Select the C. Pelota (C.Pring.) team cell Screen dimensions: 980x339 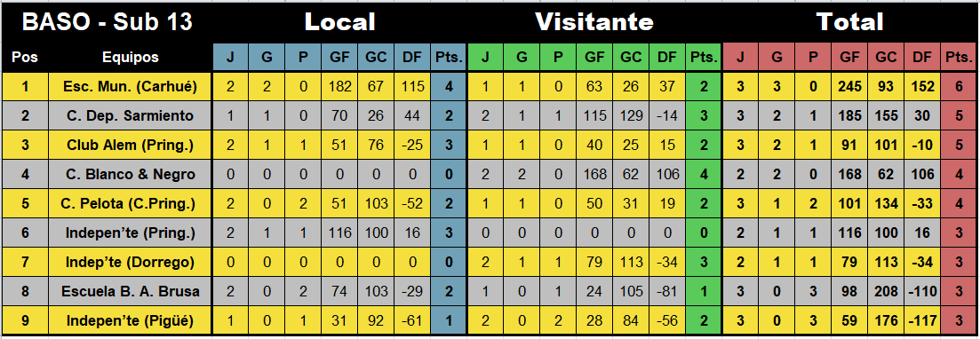click(x=131, y=204)
